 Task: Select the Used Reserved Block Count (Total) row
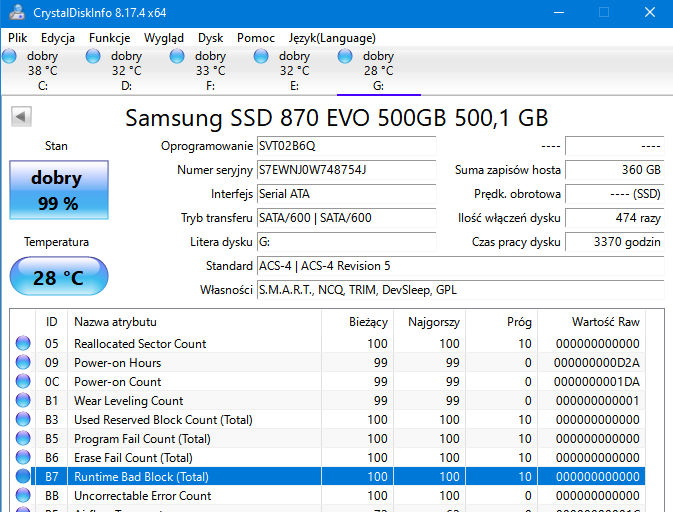(x=328, y=420)
